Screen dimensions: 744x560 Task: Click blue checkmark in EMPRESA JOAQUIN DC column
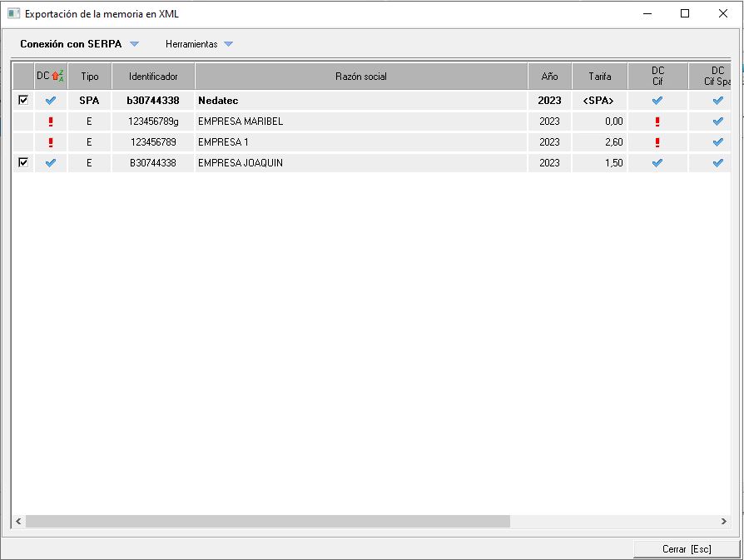[x=51, y=163]
